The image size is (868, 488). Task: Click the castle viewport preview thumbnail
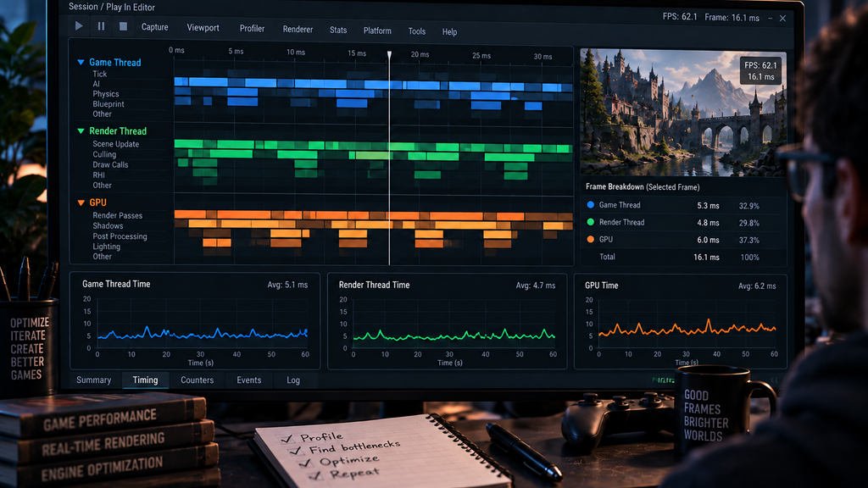click(x=683, y=113)
